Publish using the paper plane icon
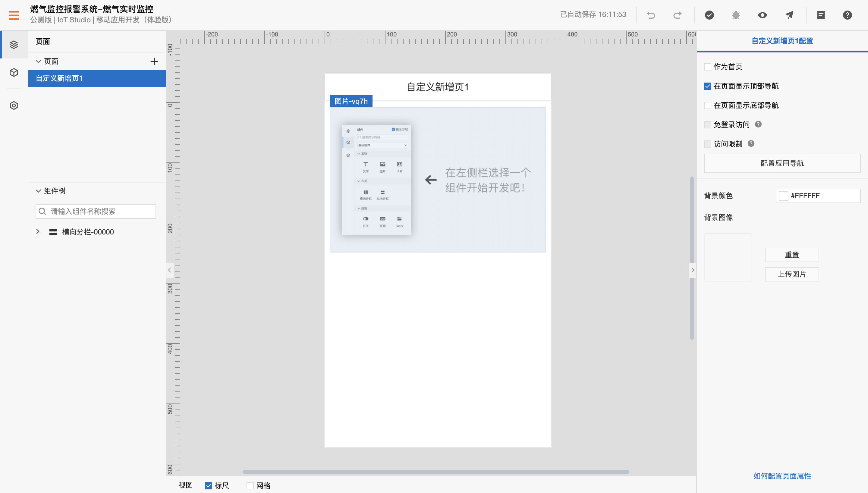Viewport: 868px width, 493px height. (789, 15)
